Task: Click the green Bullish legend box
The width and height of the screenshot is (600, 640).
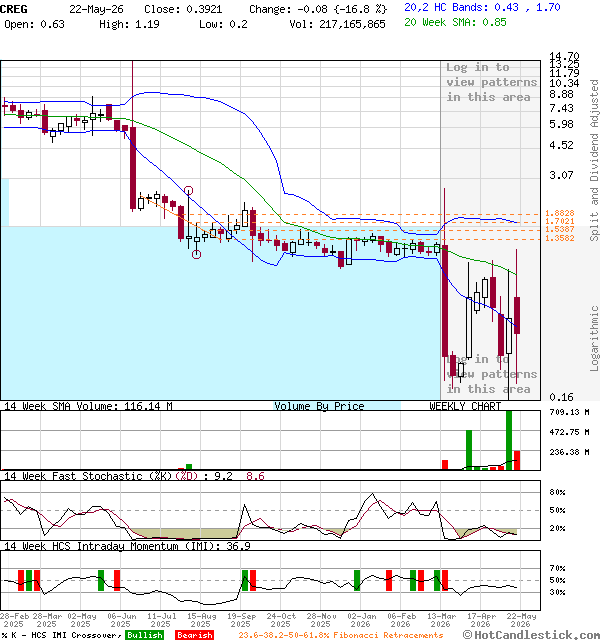Action: (x=145, y=635)
